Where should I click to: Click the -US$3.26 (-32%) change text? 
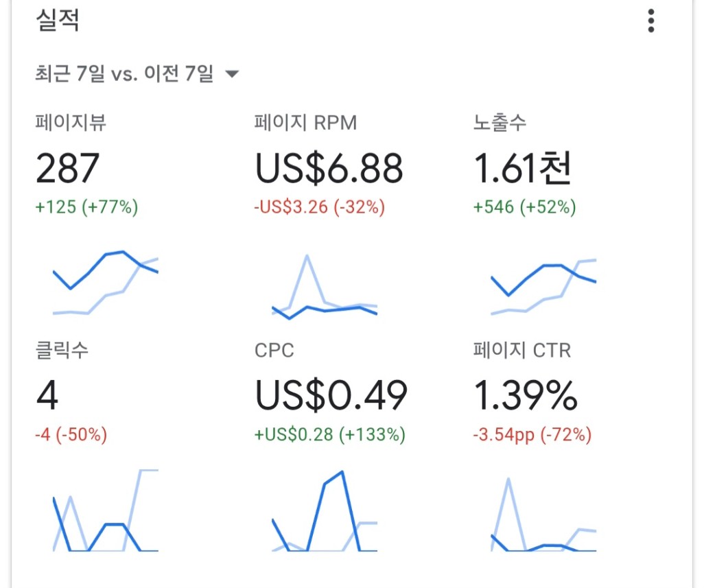320,207
